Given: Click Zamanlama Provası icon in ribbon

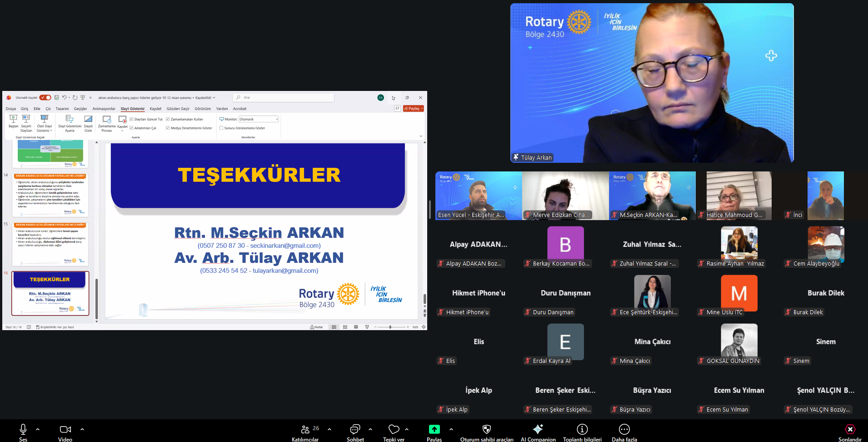Looking at the screenshot, I should point(107,120).
